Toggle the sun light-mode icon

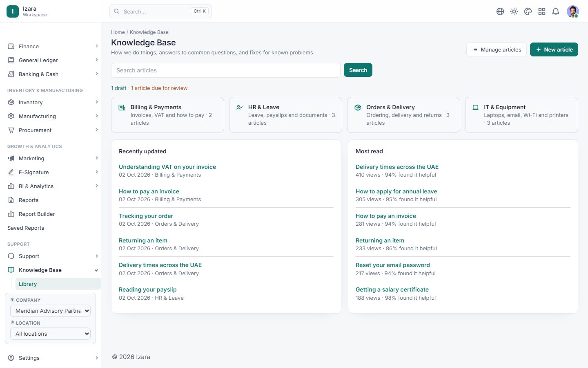pyautogui.click(x=514, y=11)
